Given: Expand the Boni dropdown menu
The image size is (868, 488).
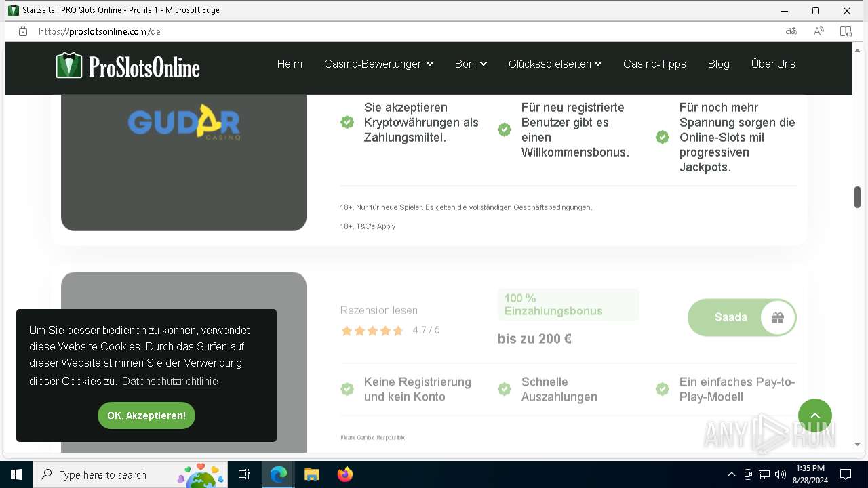Looking at the screenshot, I should click(471, 64).
